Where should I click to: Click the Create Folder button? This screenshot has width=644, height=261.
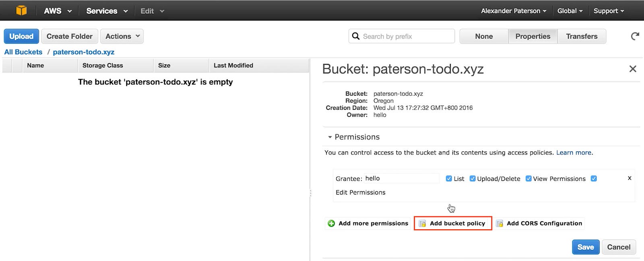pos(70,36)
